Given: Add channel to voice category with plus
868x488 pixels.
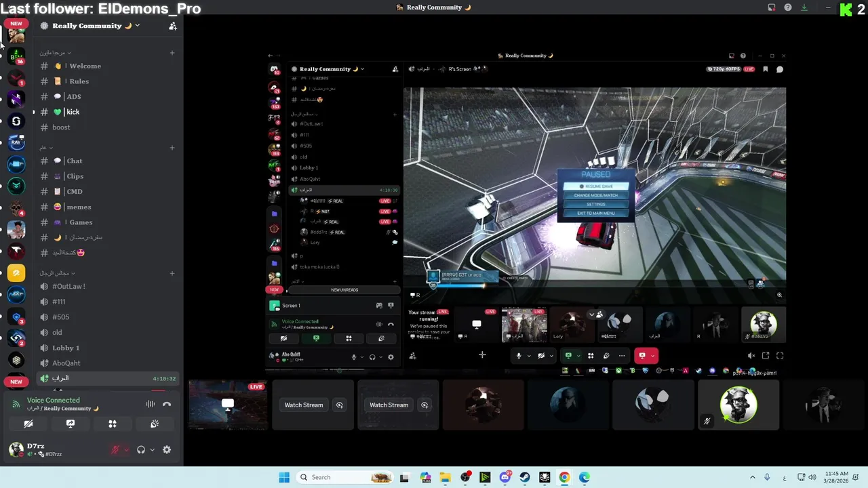Looking at the screenshot, I should coord(172,273).
